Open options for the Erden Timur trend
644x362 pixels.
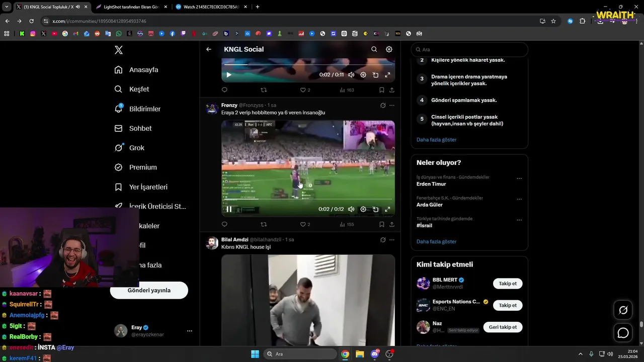click(x=519, y=178)
